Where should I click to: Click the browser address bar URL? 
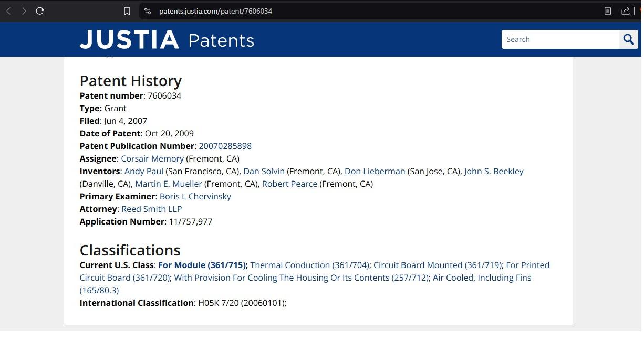click(x=215, y=11)
